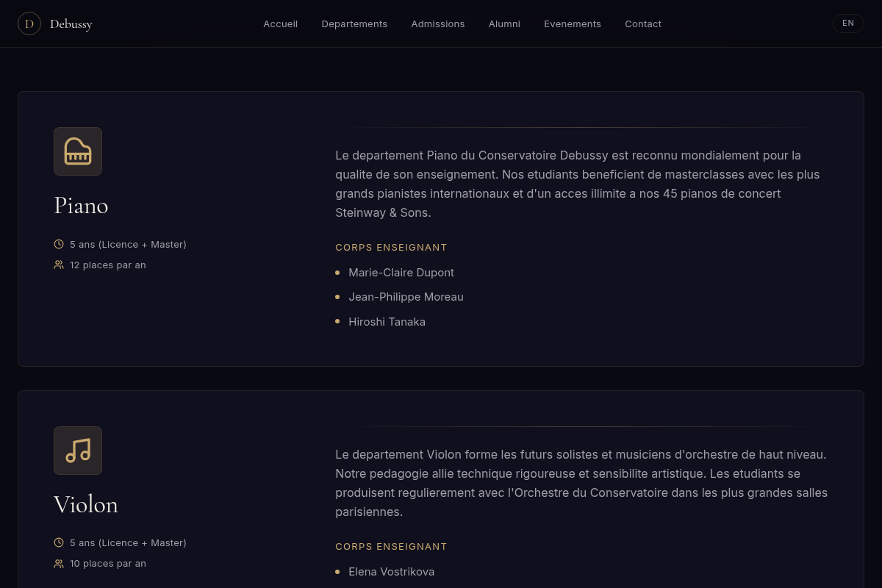The width and height of the screenshot is (882, 588).
Task: Click Elena Vostrikova in Violon faculty
Action: (392, 572)
